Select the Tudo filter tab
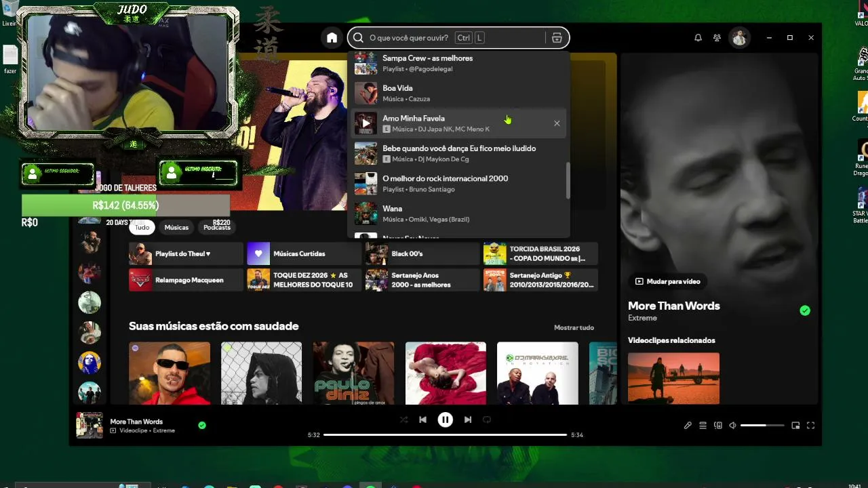Screen dimensions: 868x488 (x=142, y=228)
